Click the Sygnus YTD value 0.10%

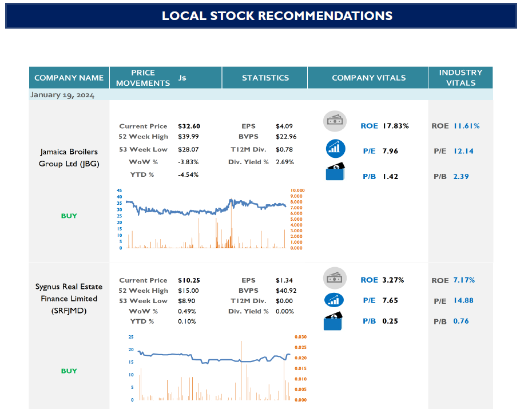click(187, 321)
